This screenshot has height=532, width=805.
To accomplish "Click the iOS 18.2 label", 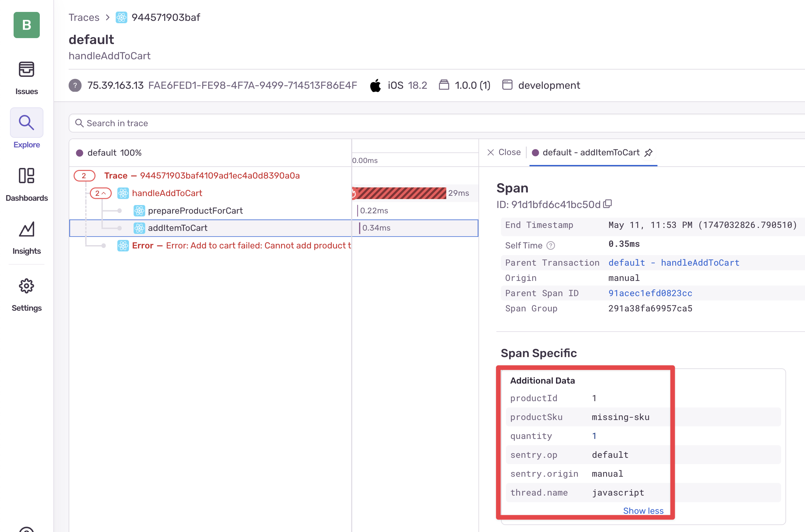I will (x=407, y=85).
